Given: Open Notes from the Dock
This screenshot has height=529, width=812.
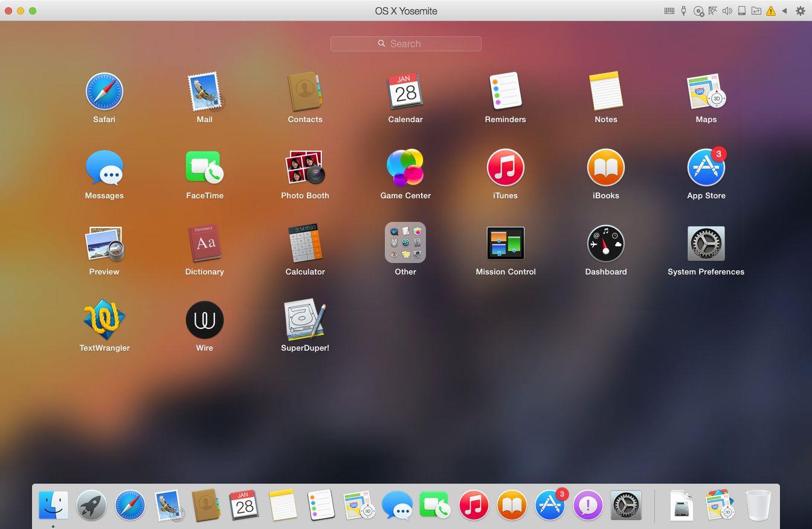Looking at the screenshot, I should (x=282, y=505).
